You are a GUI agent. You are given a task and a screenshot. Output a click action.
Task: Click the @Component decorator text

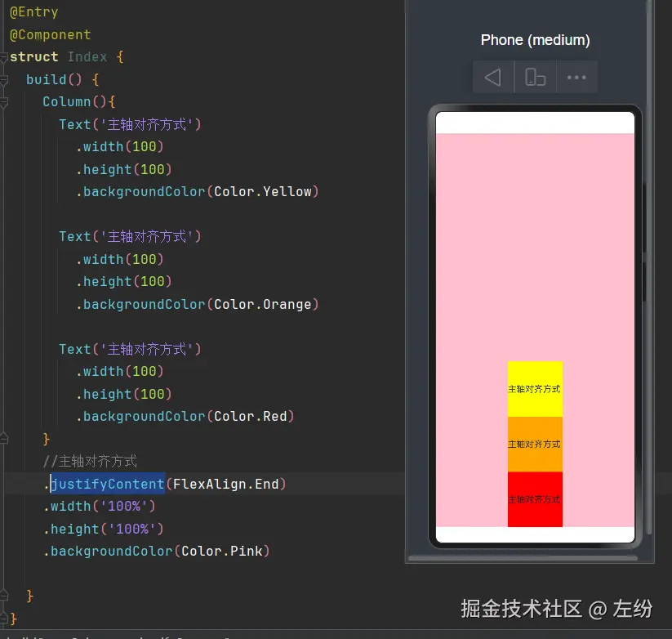[x=50, y=35]
